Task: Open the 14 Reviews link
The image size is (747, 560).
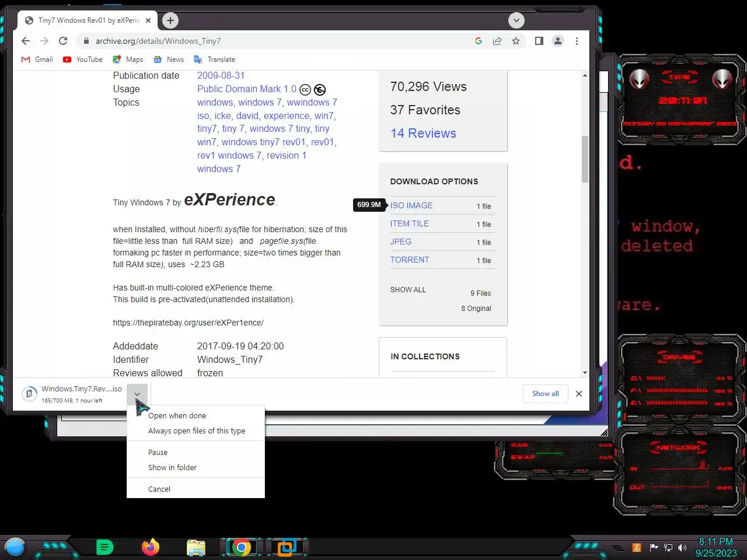Action: 424,134
